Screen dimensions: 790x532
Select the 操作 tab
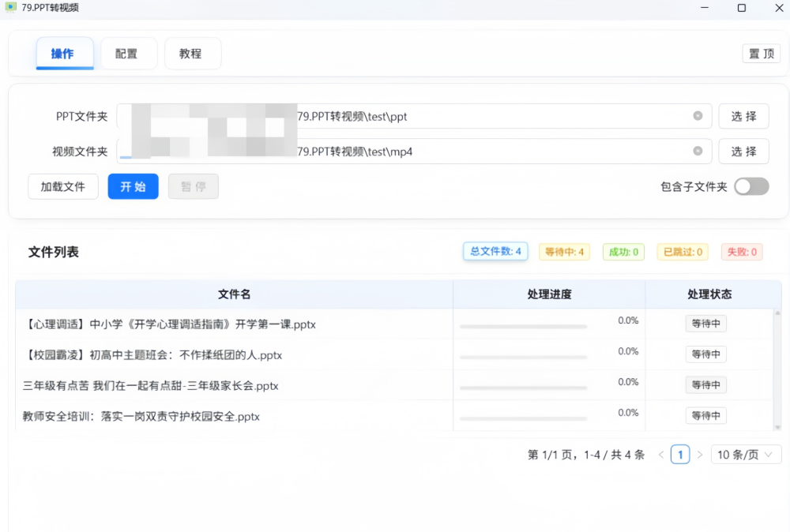64,54
